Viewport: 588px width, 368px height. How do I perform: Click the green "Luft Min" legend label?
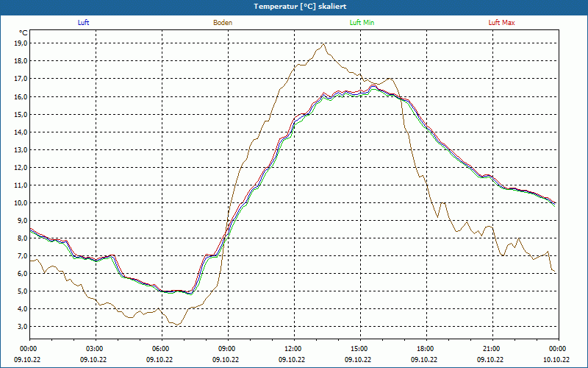point(362,23)
